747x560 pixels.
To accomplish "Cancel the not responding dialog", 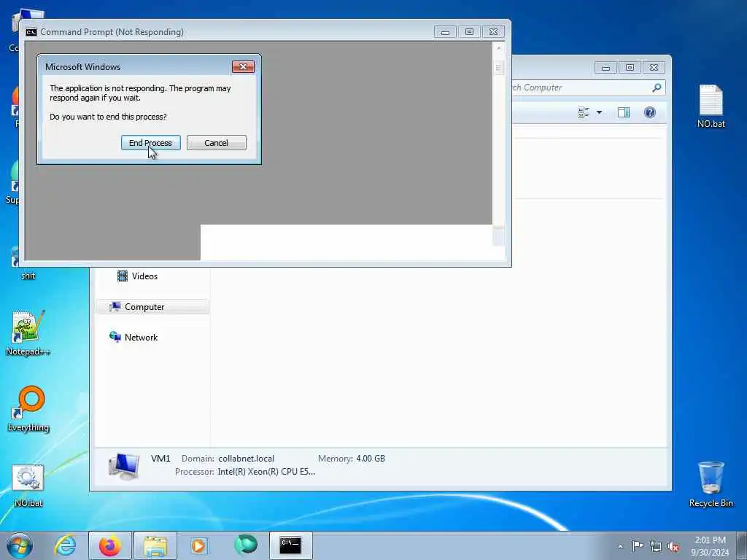I will (x=216, y=142).
